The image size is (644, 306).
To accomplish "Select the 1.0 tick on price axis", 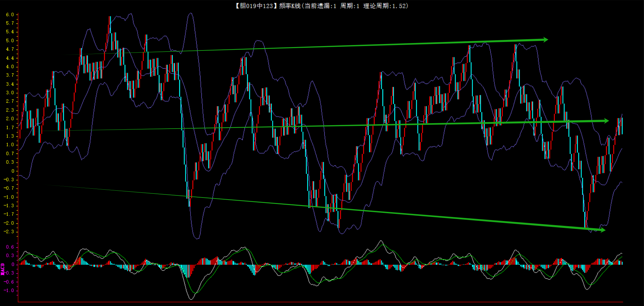I will click(x=10, y=145).
